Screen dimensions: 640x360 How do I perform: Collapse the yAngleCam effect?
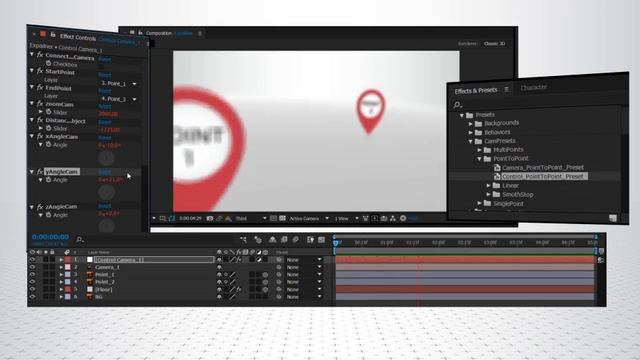pyautogui.click(x=32, y=172)
